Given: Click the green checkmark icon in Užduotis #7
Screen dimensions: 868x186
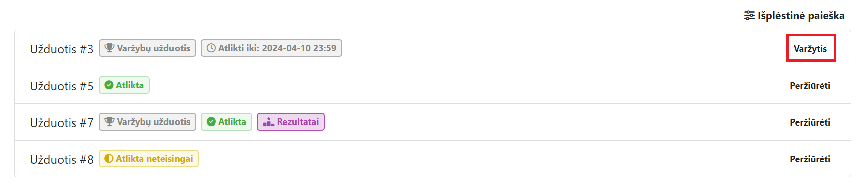Looking at the screenshot, I should tap(211, 122).
